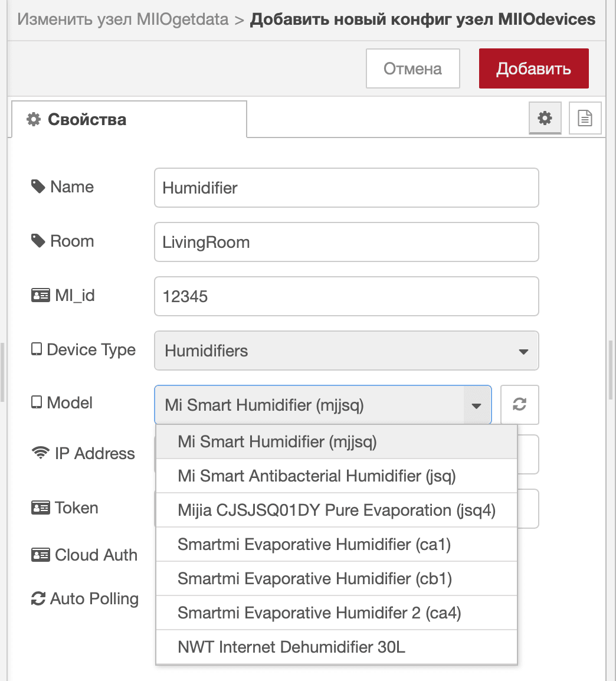Click the refresh models icon button
The width and height of the screenshot is (616, 681).
click(520, 404)
